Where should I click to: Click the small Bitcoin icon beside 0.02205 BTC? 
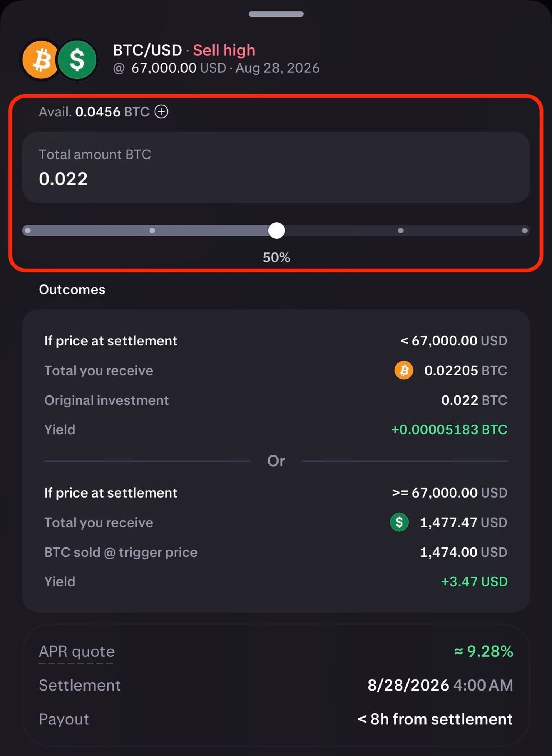pos(404,370)
